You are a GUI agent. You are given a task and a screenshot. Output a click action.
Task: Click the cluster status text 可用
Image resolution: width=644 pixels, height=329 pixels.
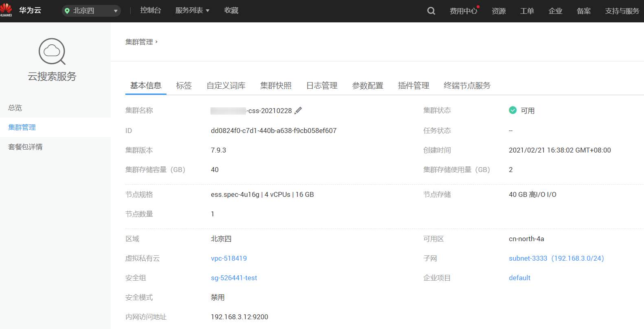[528, 111]
